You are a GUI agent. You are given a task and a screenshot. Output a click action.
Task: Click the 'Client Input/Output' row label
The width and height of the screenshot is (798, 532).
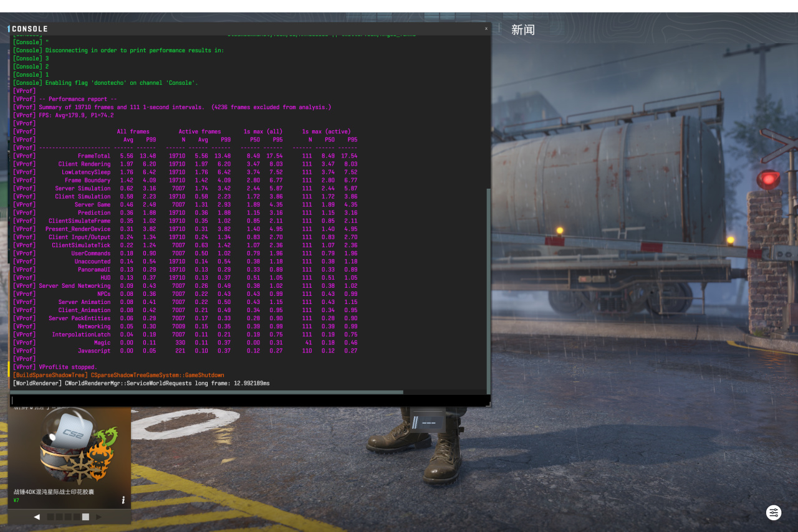[x=79, y=237]
